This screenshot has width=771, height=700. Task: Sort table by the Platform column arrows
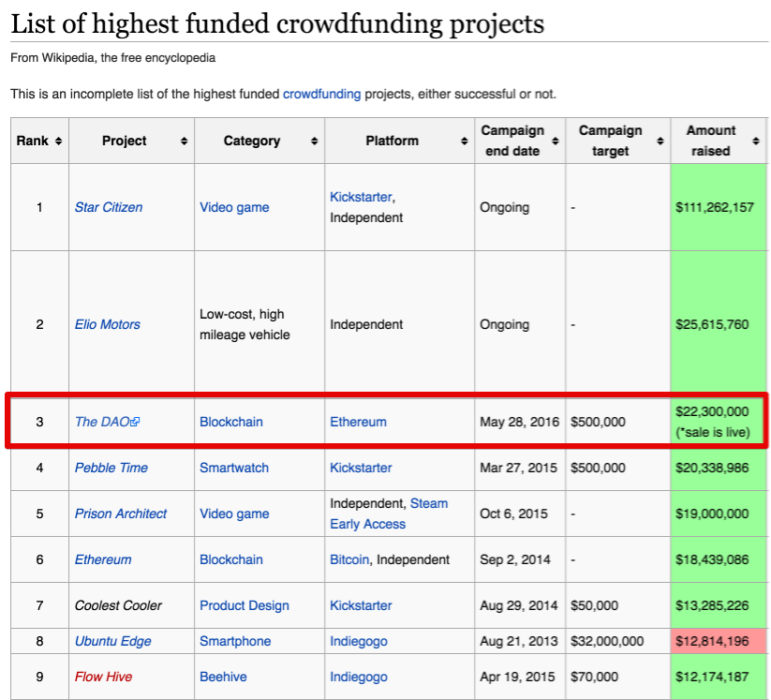tap(464, 141)
